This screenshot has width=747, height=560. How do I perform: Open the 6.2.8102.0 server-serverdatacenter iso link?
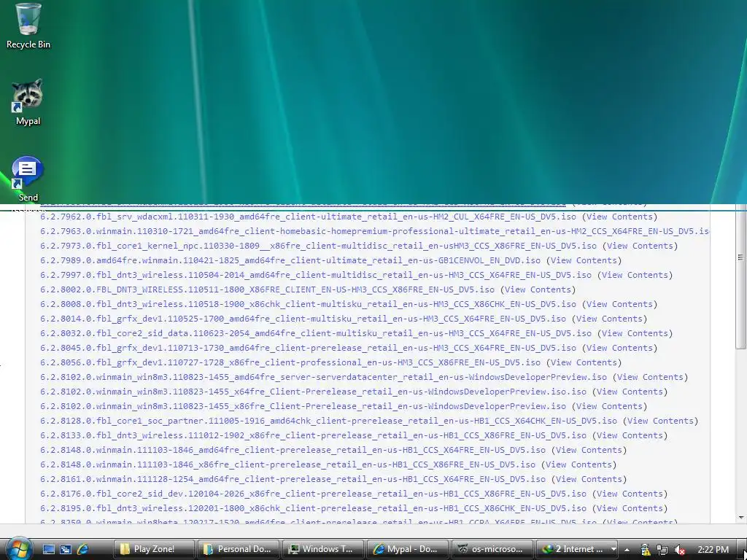click(x=323, y=377)
